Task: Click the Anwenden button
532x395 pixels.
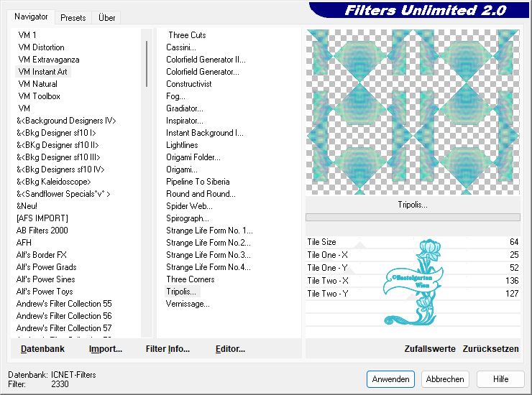Action: point(390,379)
